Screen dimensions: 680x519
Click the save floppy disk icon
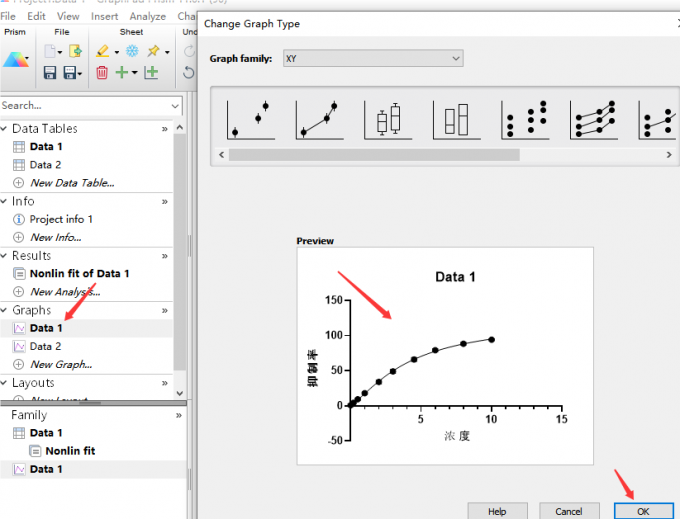50,72
